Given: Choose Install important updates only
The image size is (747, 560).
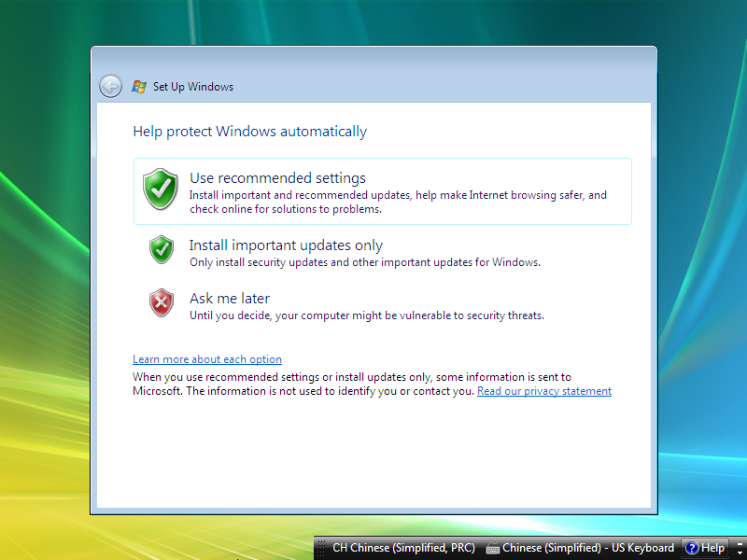Looking at the screenshot, I should point(383,251).
